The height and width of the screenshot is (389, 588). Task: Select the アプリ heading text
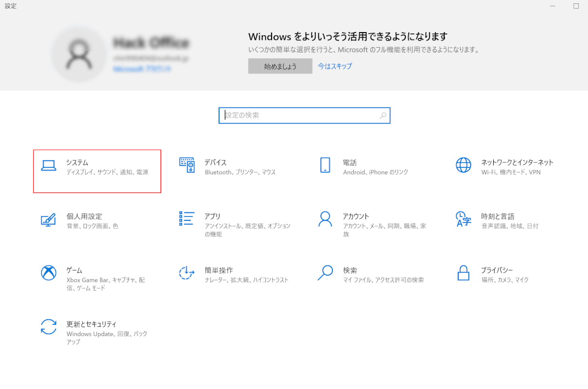coord(213,216)
